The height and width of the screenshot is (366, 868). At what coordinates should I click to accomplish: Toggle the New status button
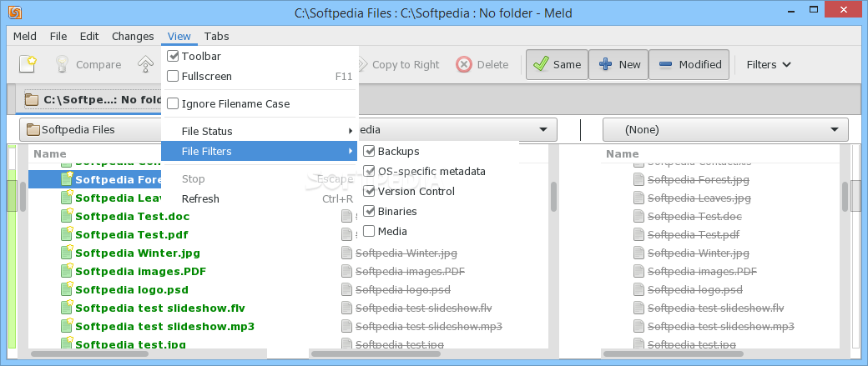click(x=618, y=65)
